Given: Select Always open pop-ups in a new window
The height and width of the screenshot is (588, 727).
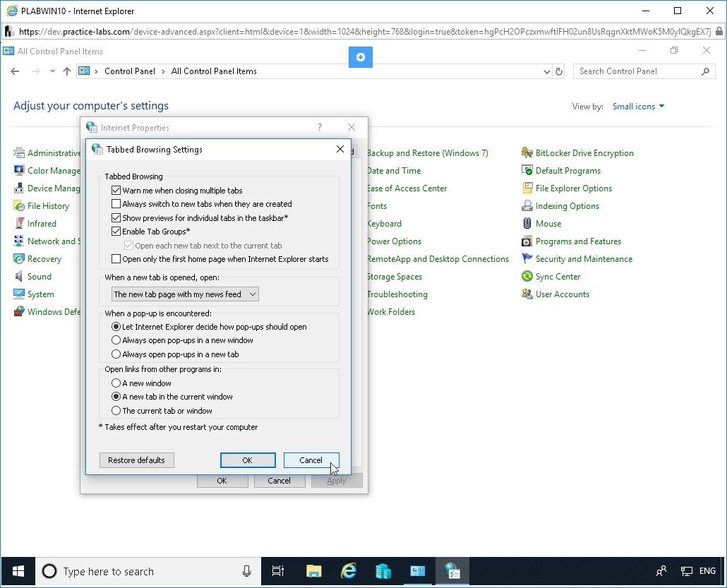Looking at the screenshot, I should [116, 340].
